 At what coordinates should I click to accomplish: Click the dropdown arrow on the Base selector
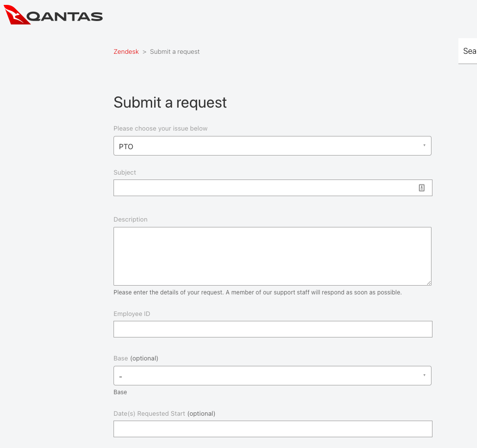tap(424, 375)
